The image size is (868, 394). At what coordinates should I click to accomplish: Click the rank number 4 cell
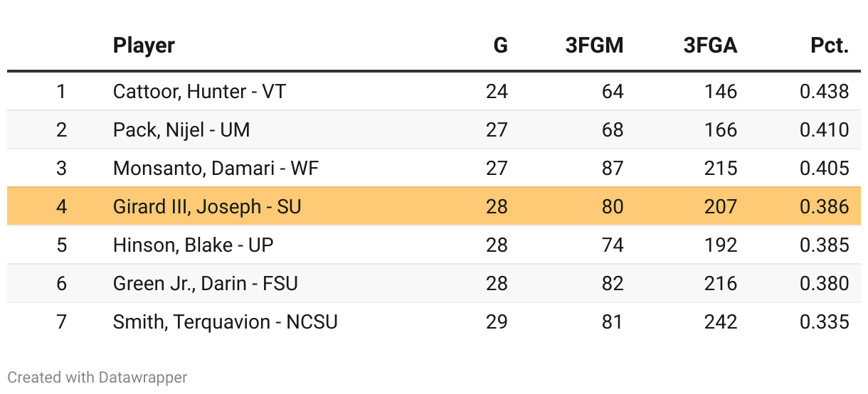pyautogui.click(x=62, y=207)
